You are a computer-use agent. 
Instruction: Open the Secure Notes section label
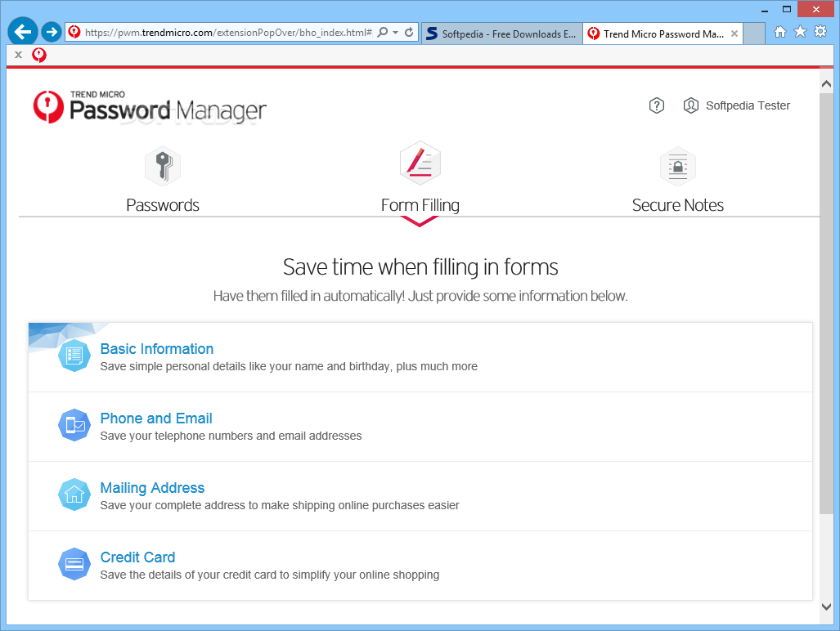[x=678, y=205]
